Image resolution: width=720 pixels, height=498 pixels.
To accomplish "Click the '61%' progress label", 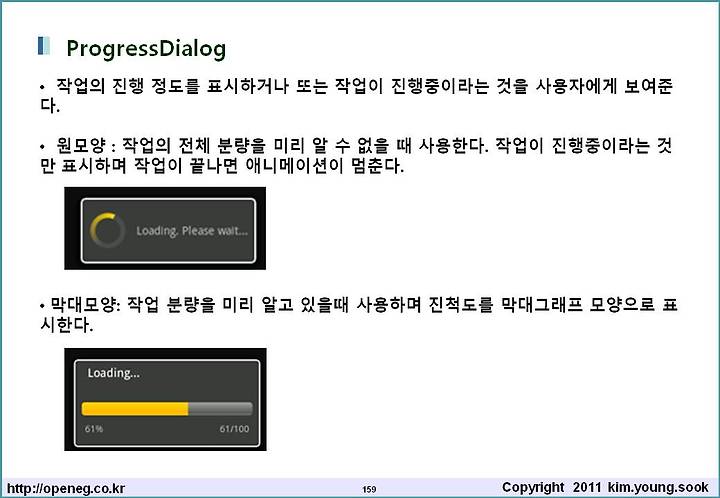I will click(94, 429).
